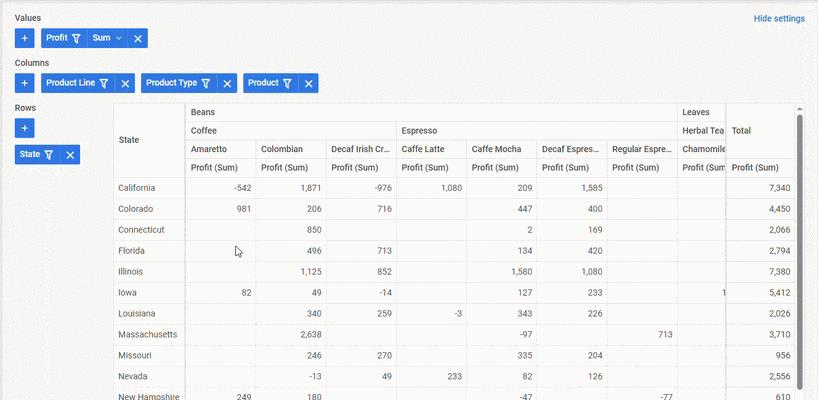Screen dimensions: 818x400
Task: Click Florida Decaf Irish Cream cell 713
Action: tap(360, 250)
